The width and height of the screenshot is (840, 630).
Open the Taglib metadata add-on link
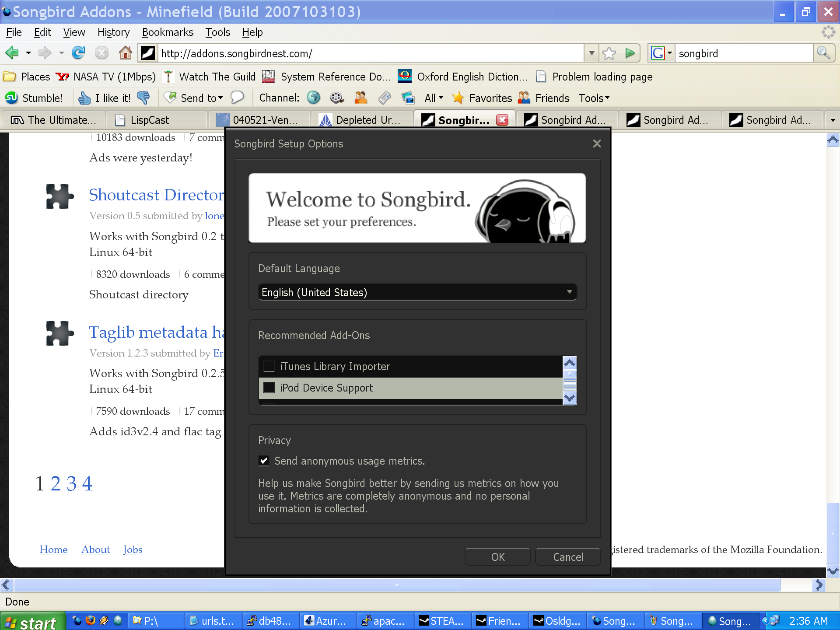click(157, 332)
